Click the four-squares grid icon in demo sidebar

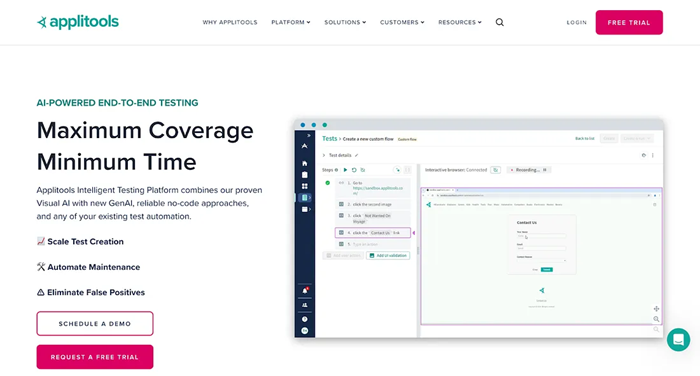pos(304,186)
